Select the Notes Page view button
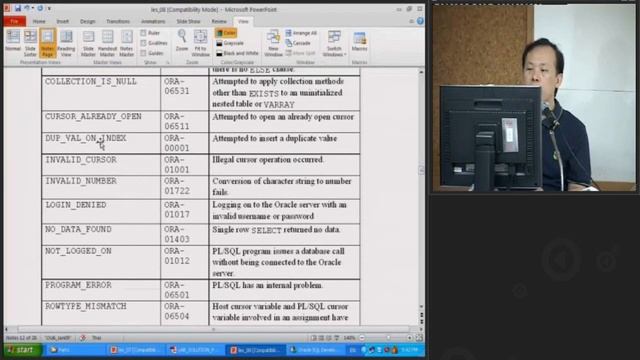The image size is (640, 360). pos(47,42)
